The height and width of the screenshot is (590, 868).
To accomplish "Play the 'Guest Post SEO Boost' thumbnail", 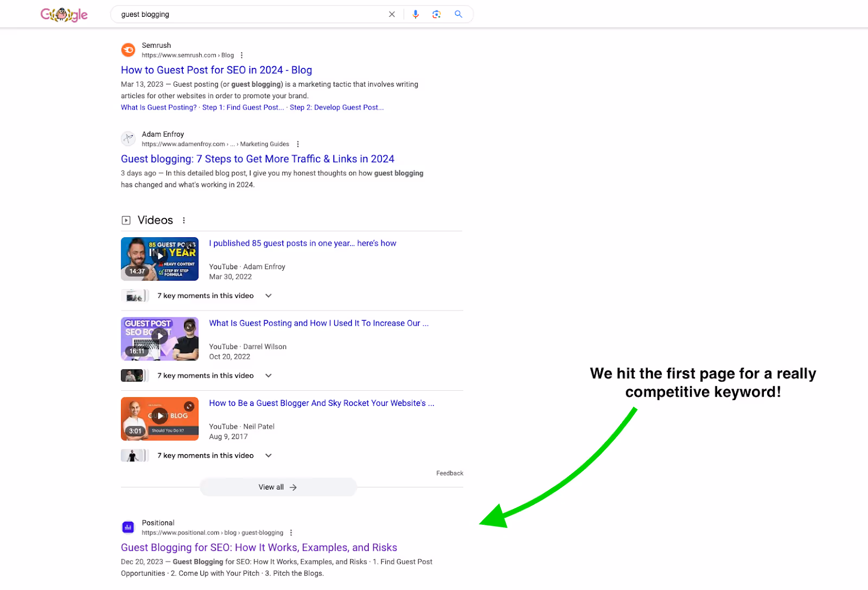I will 159,339.
